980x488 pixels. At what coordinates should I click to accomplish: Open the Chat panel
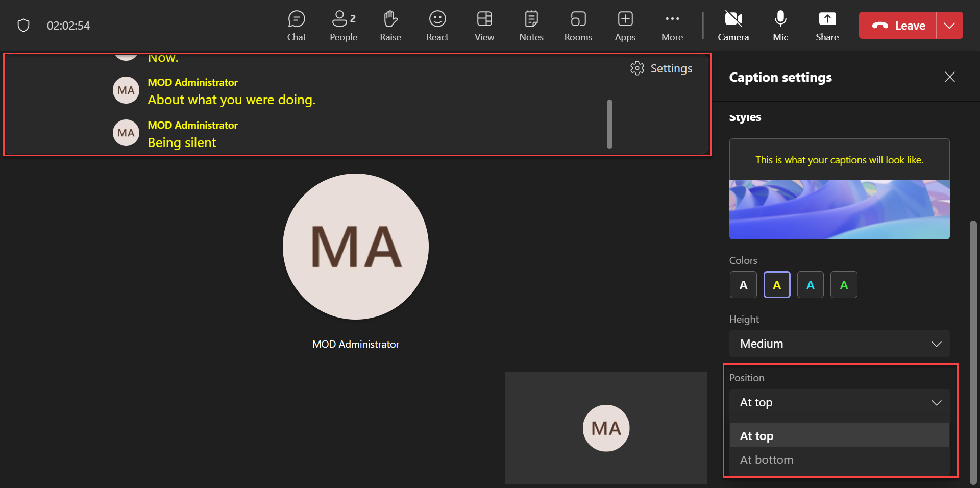click(x=296, y=26)
